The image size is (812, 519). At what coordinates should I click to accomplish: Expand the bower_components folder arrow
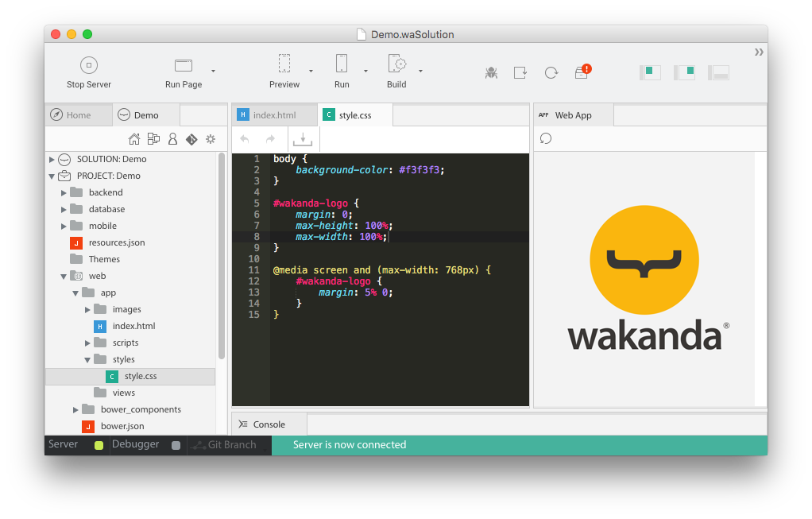coord(75,409)
